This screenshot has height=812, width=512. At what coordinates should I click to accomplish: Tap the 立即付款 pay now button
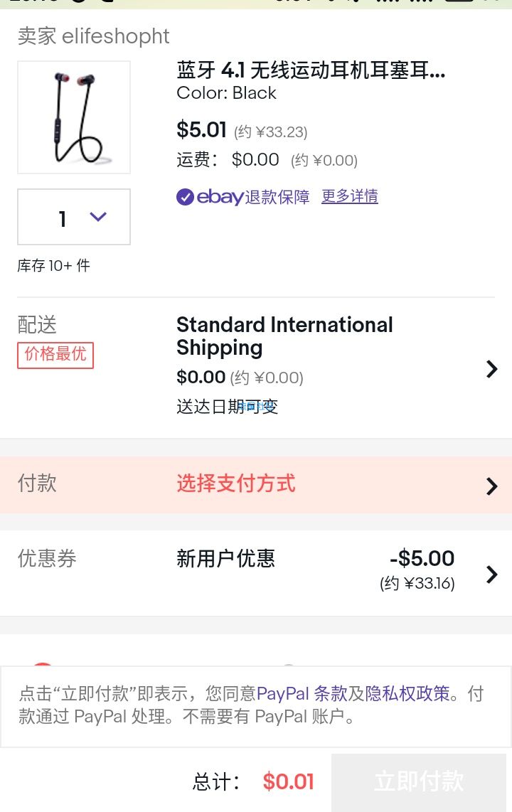coord(419,781)
